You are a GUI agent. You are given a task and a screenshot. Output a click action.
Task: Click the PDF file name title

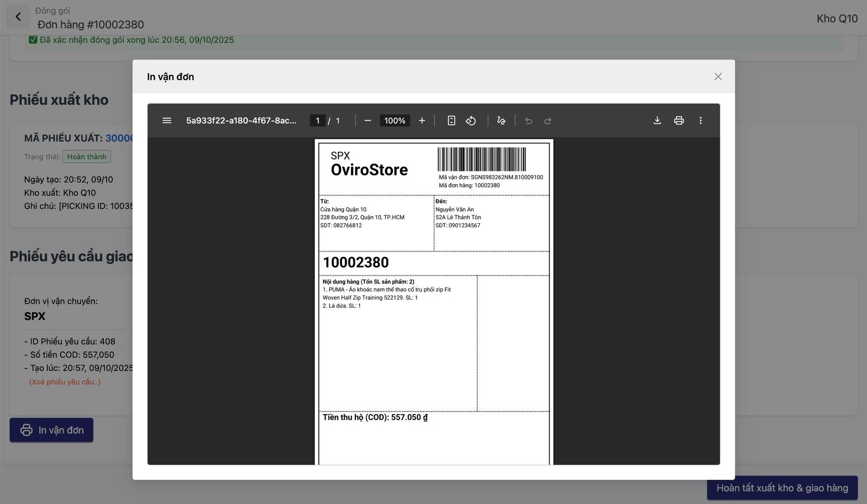(241, 120)
